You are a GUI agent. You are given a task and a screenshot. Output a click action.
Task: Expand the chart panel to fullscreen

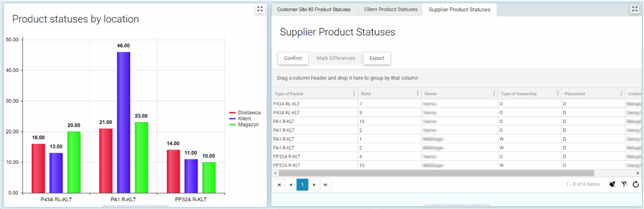click(x=260, y=9)
